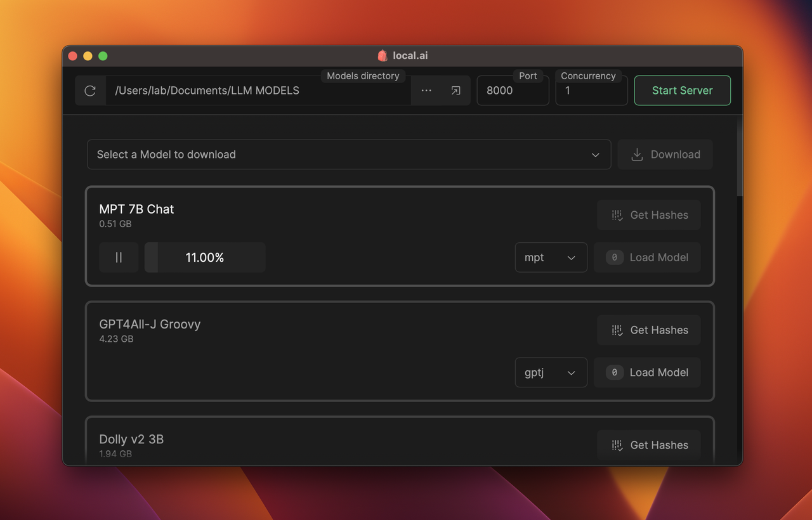812x520 pixels.
Task: Click the yellow minimize window button
Action: [x=88, y=56]
